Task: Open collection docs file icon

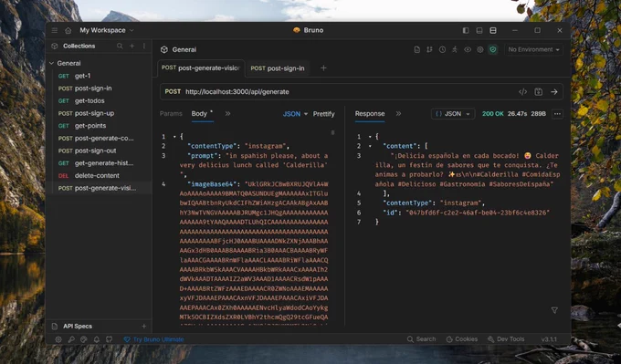Action: coord(417,49)
